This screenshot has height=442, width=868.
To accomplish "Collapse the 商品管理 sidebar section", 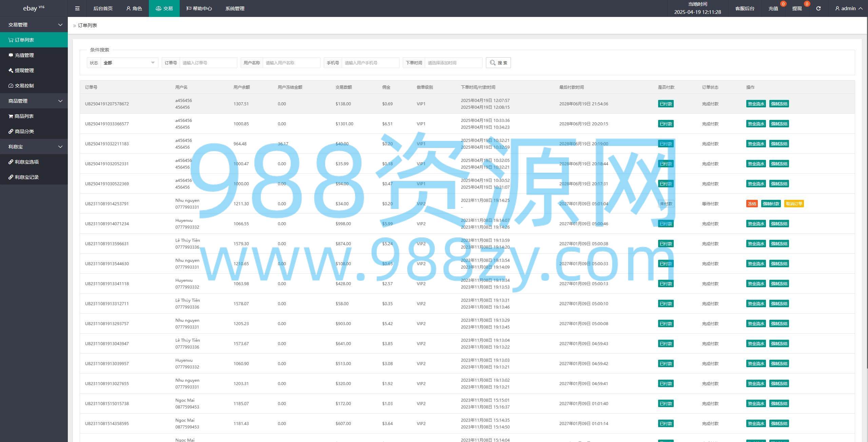I will coord(34,101).
